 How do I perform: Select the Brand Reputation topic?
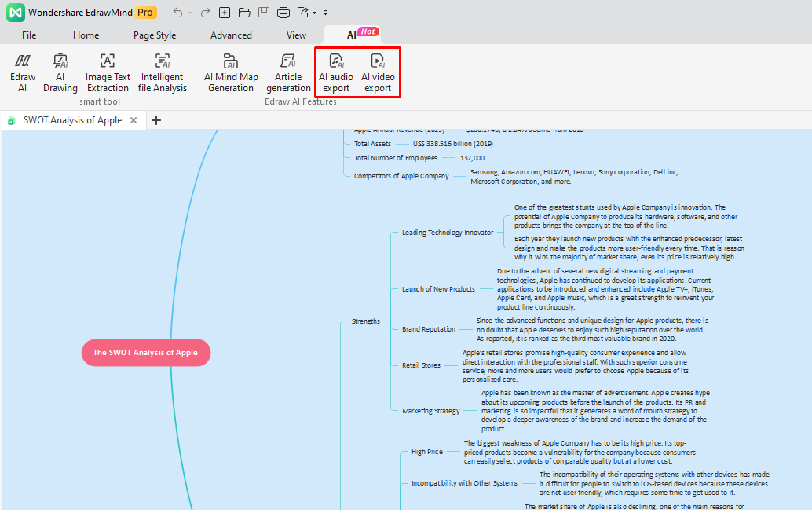tap(429, 329)
